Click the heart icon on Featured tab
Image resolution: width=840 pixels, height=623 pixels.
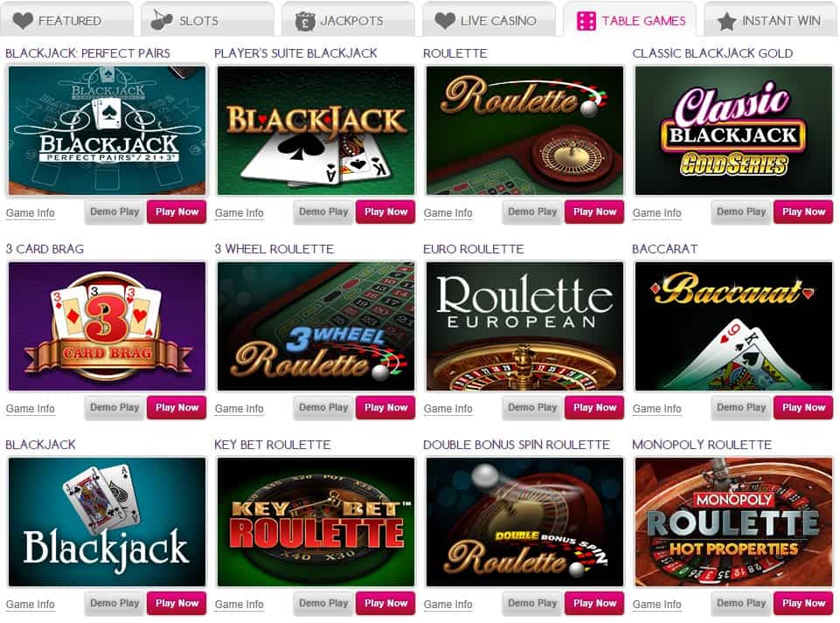[x=23, y=21]
